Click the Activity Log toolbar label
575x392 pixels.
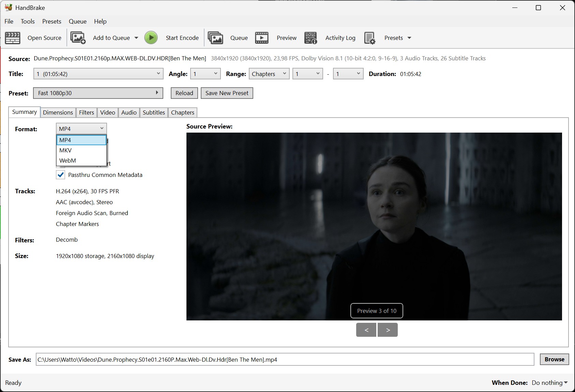pos(341,38)
